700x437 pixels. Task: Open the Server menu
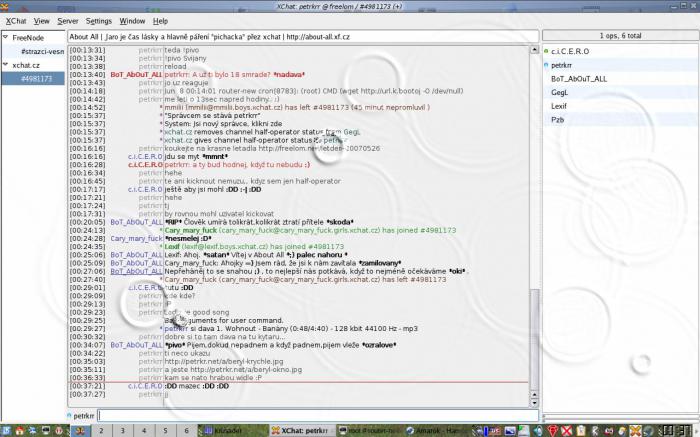click(x=67, y=21)
